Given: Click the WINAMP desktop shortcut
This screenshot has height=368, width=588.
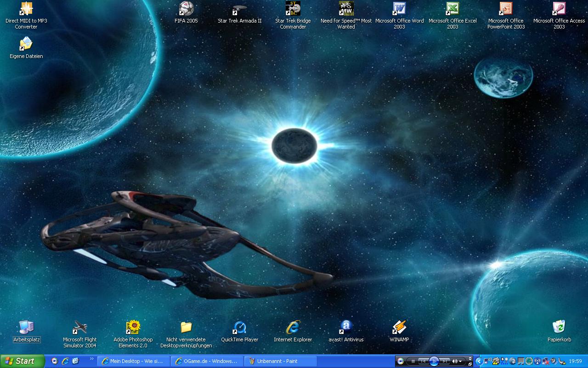Looking at the screenshot, I should (x=399, y=328).
